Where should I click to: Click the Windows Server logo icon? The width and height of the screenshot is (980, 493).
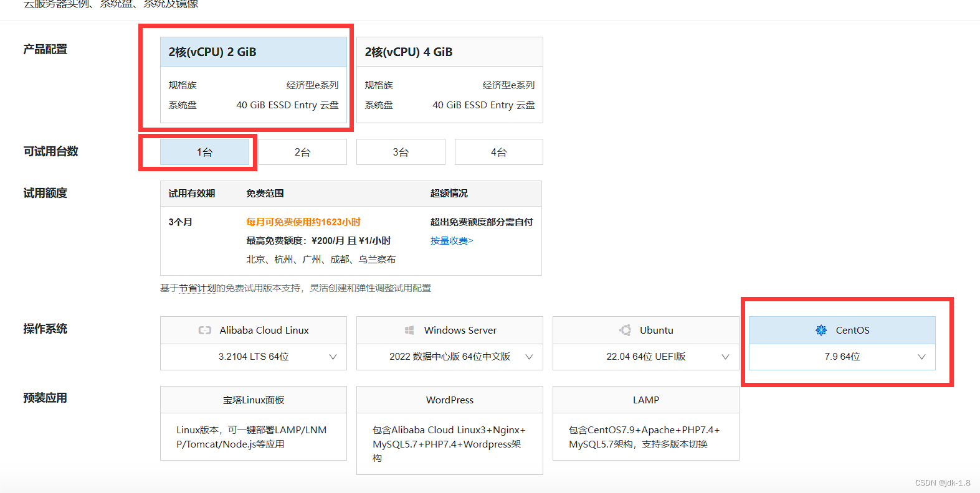[x=409, y=331]
